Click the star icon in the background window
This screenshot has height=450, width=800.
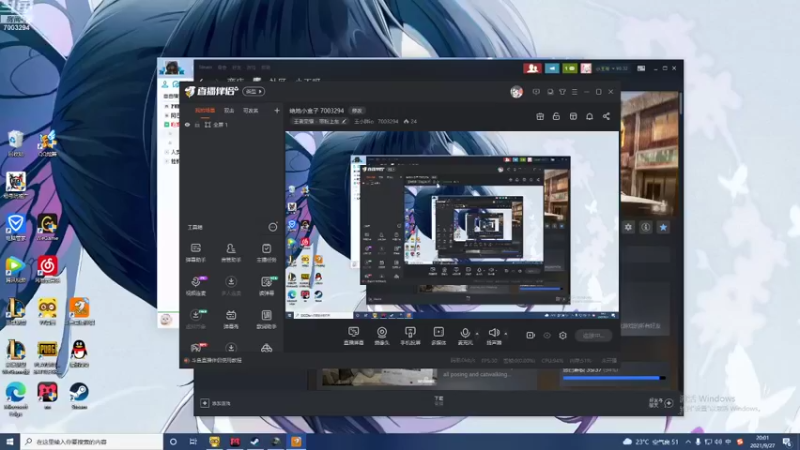663,227
